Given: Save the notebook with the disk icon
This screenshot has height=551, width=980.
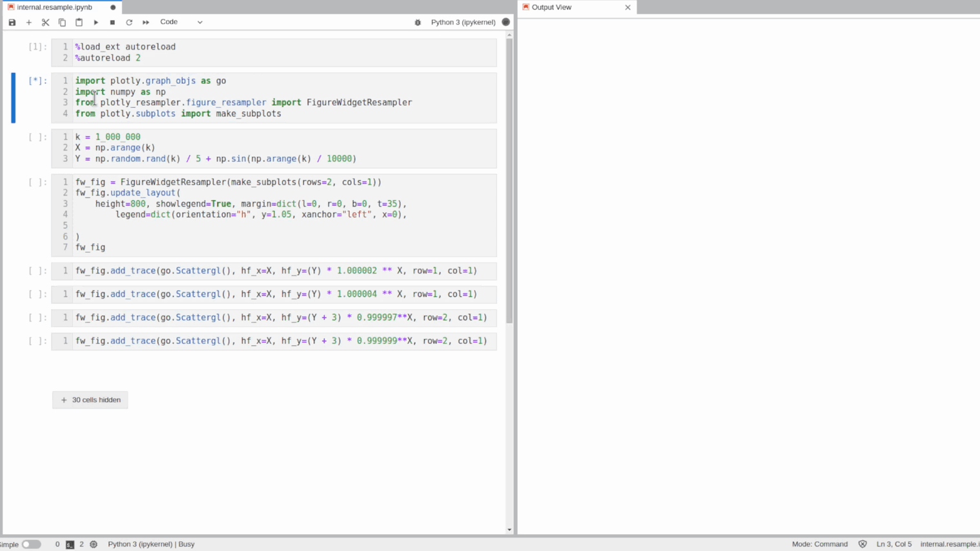Looking at the screenshot, I should [x=12, y=22].
